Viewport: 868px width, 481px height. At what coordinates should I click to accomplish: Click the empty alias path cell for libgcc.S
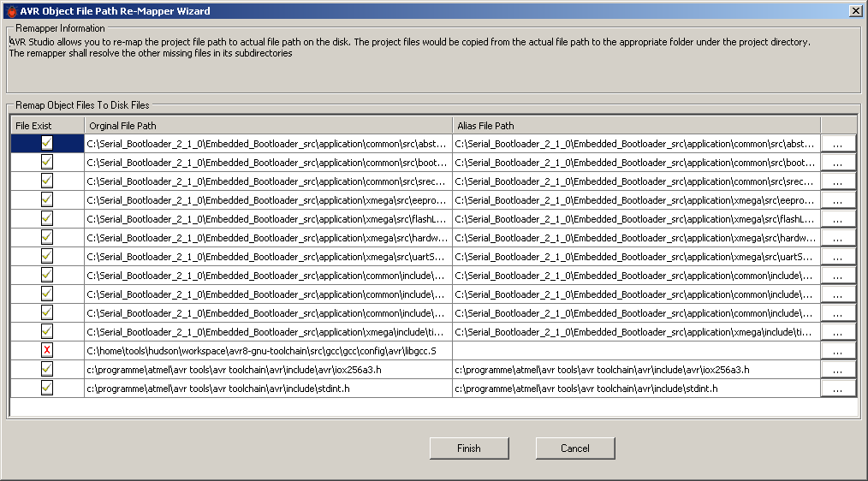point(636,351)
